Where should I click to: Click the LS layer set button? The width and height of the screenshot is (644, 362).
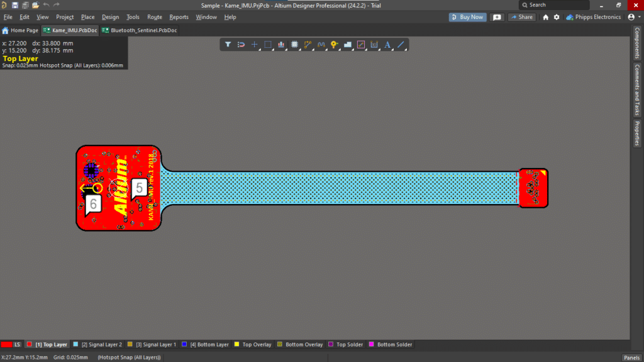[17, 345]
